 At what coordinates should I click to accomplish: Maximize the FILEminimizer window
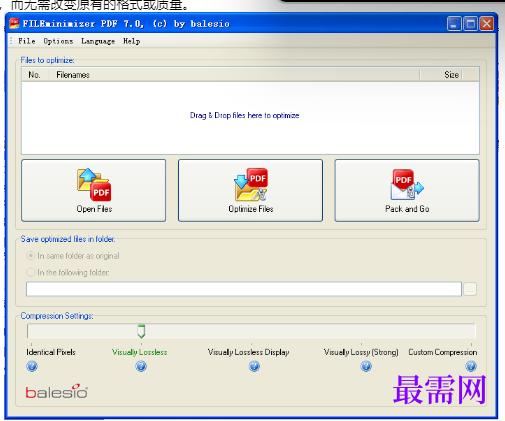tap(470, 24)
